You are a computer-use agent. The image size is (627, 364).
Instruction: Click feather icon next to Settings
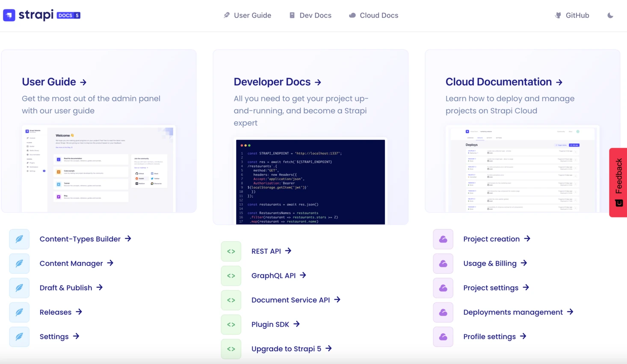coord(19,337)
